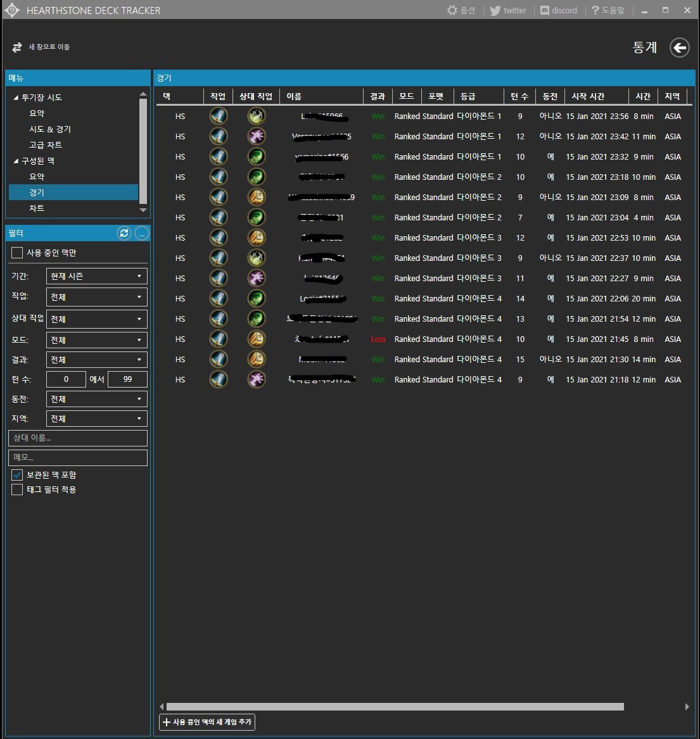Screen dimensions: 700x739
Task: Open the 상대 직업 filter dropdown
Action: pos(97,319)
